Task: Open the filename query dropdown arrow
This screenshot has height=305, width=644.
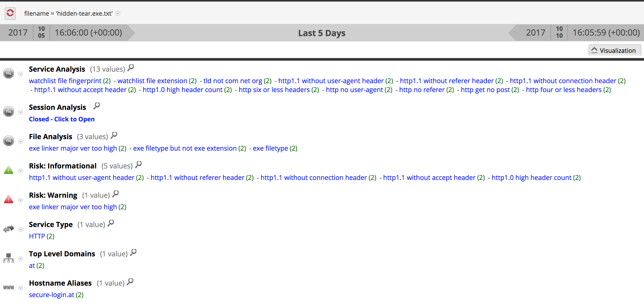Action: [118, 13]
